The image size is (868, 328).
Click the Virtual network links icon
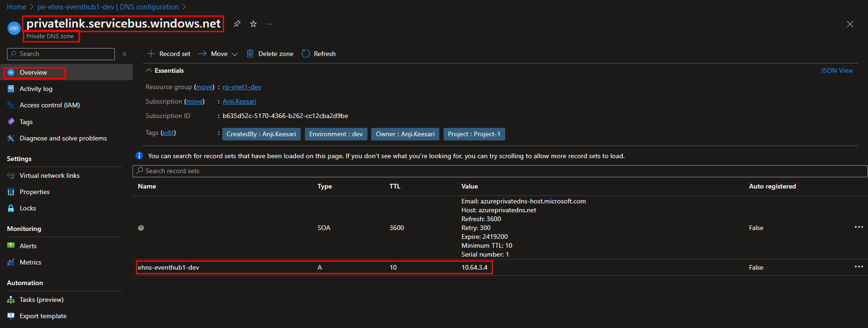pyautogui.click(x=11, y=175)
